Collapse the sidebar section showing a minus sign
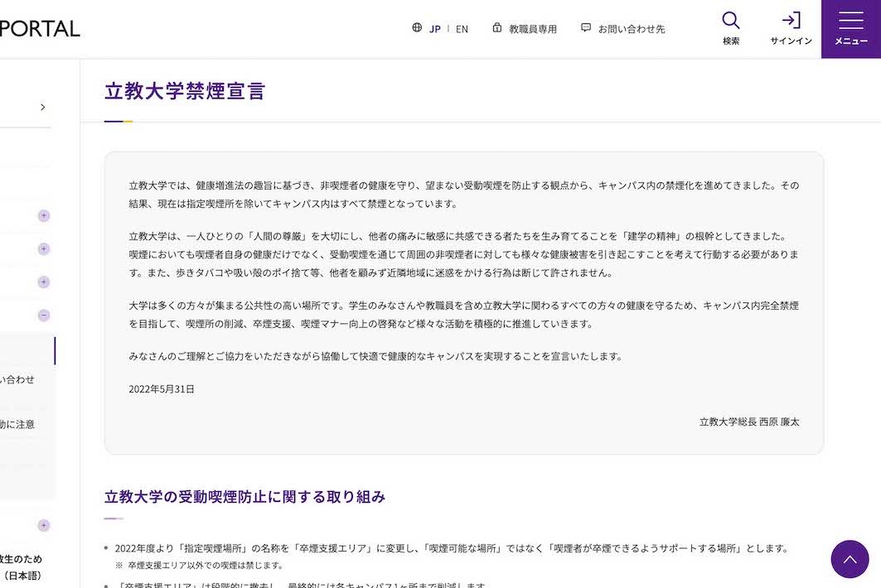This screenshot has width=881, height=588. tap(42, 315)
